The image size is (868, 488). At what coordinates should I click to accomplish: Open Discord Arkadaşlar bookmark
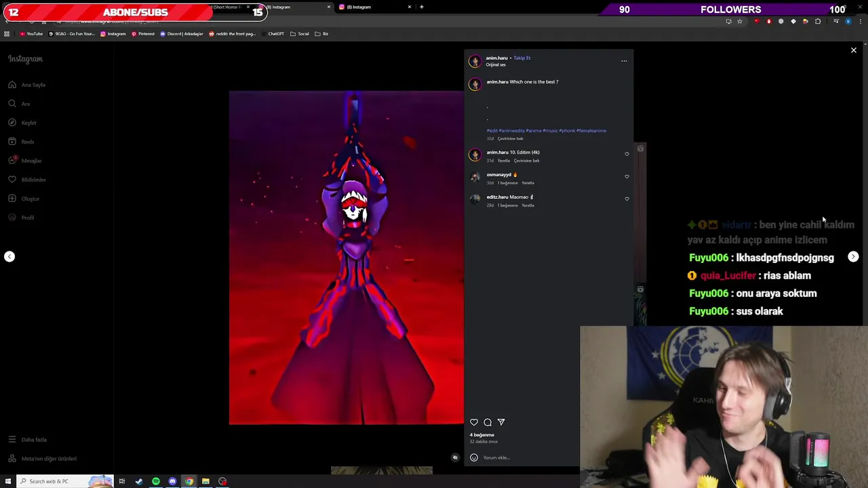click(x=182, y=34)
